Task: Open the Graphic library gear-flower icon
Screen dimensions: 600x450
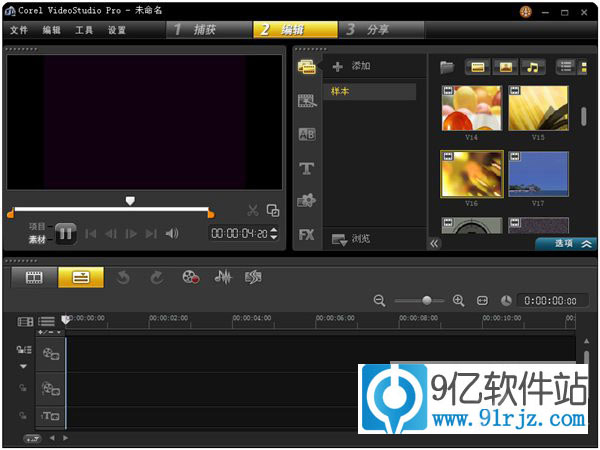Action: click(307, 200)
